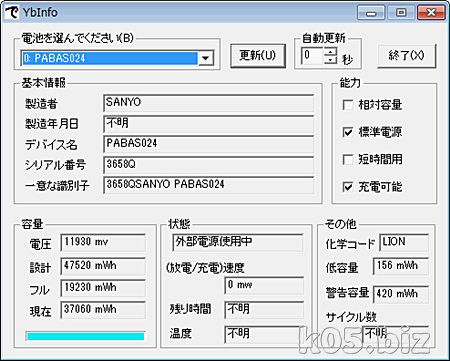Click the 電圧 label
The image size is (450, 361).
coord(40,244)
